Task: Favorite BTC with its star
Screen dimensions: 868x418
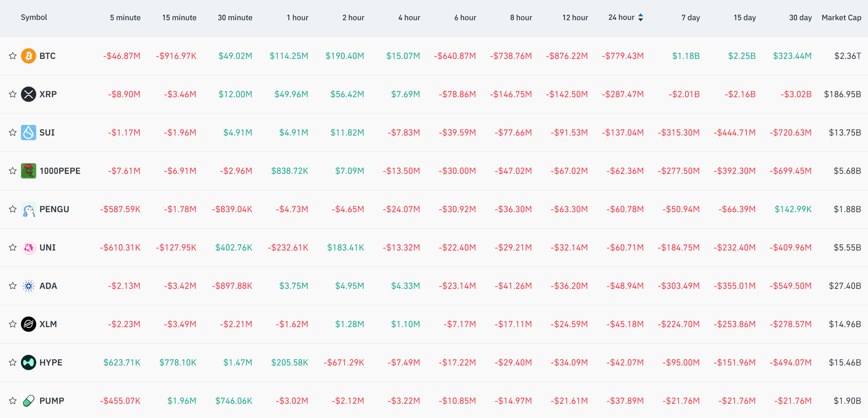Action: pos(13,56)
